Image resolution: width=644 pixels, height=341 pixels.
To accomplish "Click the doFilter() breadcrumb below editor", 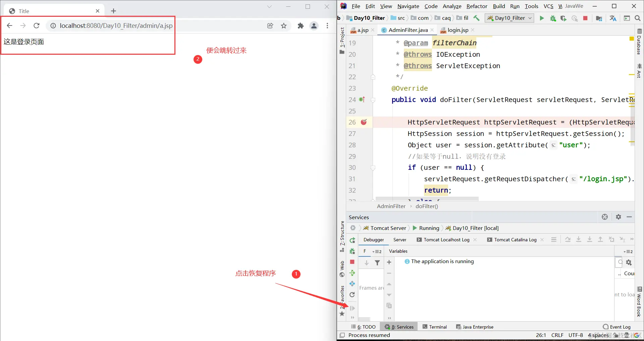I will point(427,206).
